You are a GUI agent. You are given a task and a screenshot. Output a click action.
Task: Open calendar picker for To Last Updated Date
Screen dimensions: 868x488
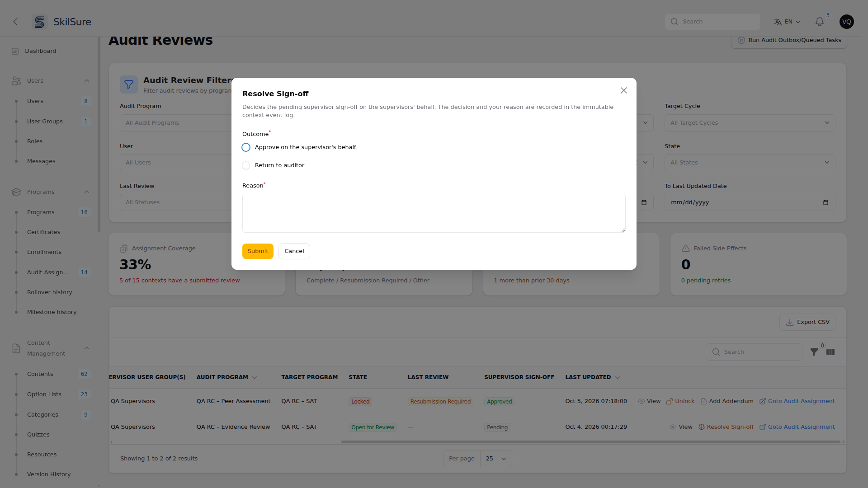tap(826, 202)
